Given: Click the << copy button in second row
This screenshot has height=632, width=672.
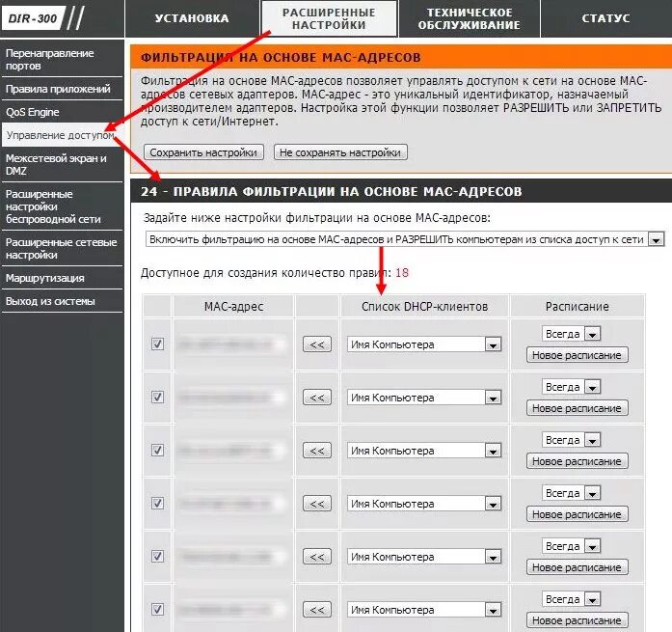Looking at the screenshot, I should (x=317, y=398).
